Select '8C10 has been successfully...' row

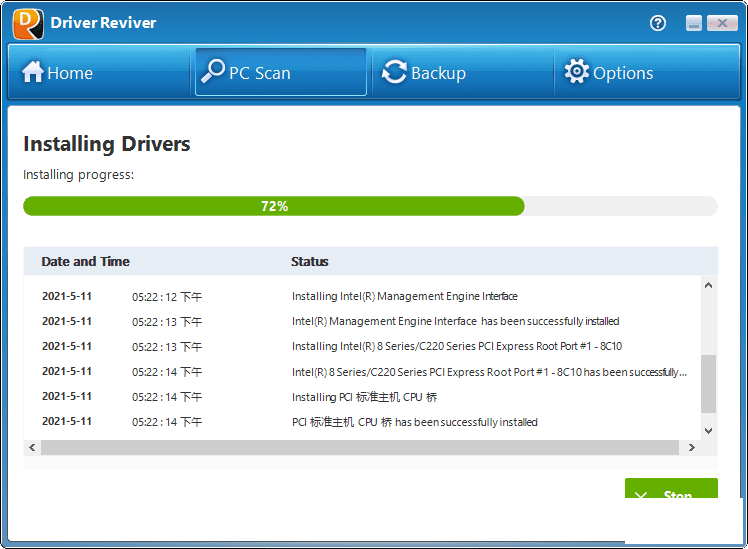click(x=363, y=372)
